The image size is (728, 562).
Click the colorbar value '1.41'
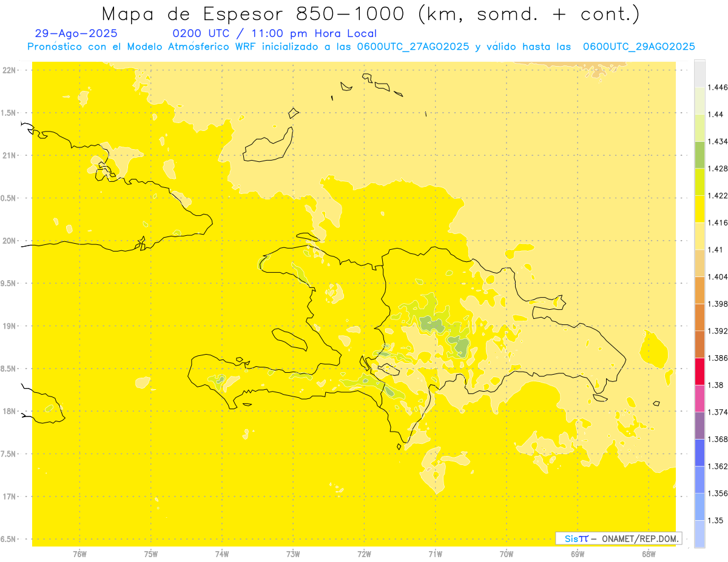(x=716, y=250)
